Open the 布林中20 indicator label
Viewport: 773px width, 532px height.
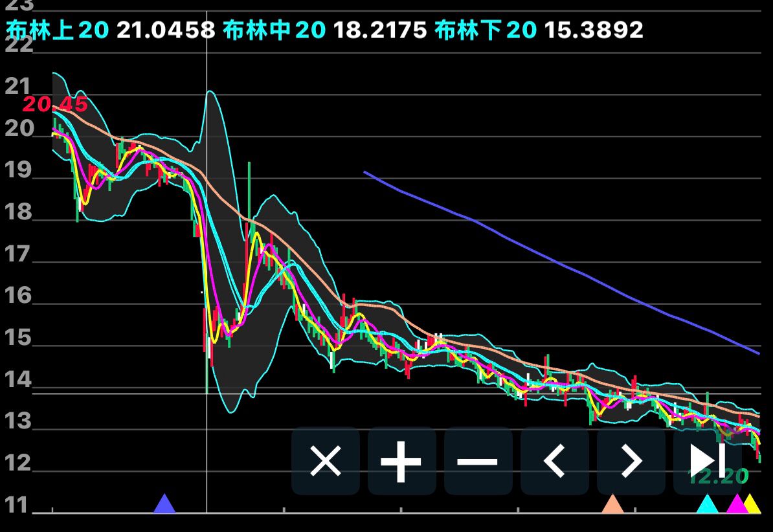click(x=274, y=30)
